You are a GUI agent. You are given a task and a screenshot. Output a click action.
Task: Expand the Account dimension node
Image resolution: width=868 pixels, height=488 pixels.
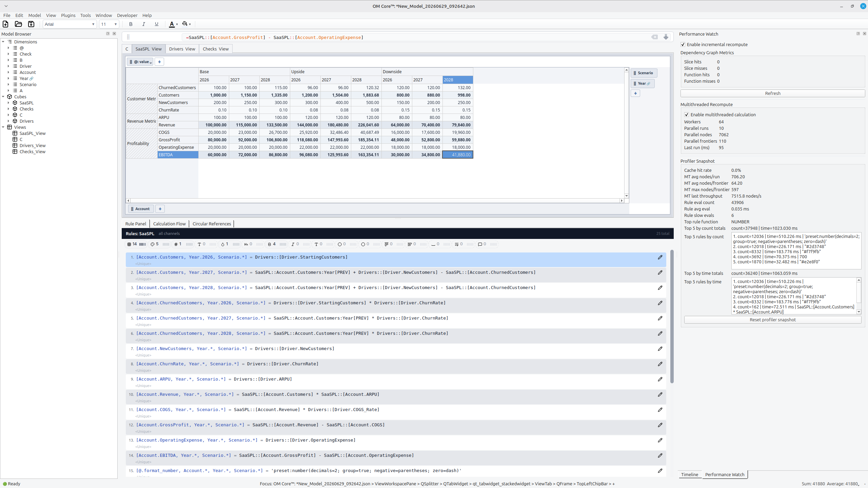8,72
